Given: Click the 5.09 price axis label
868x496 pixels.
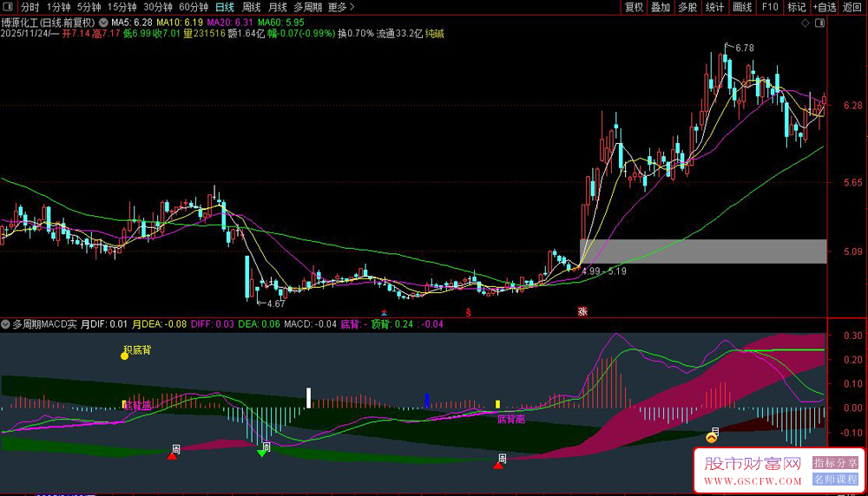Looking at the screenshot, I should (852, 251).
